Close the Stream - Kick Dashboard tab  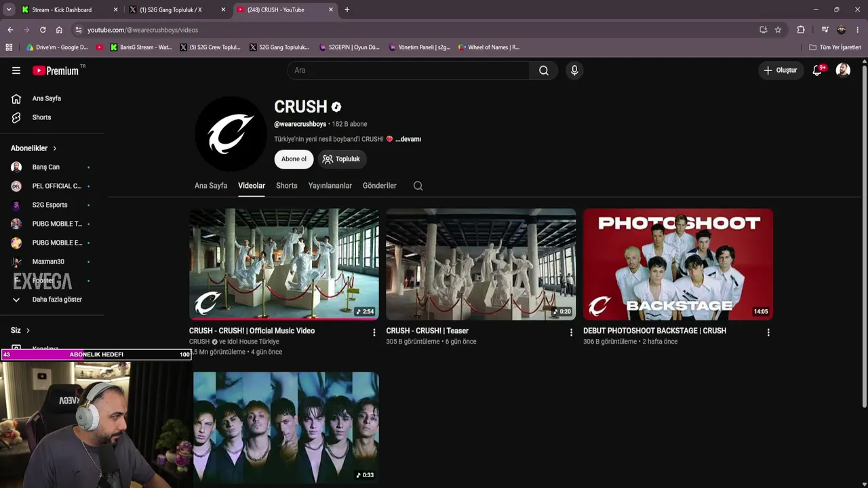[115, 9]
